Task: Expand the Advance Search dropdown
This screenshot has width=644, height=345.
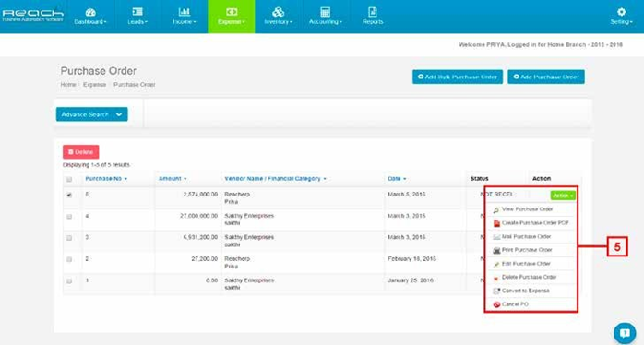Action: pos(91,114)
